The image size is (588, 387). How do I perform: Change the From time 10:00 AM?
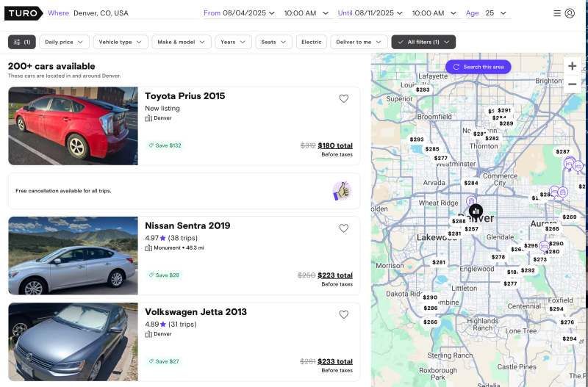pos(306,13)
